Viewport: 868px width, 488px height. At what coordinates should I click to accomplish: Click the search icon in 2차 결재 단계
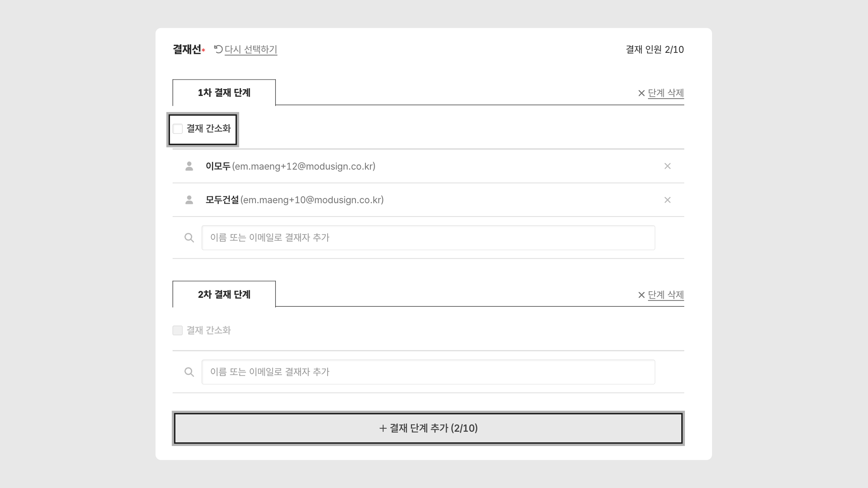pyautogui.click(x=189, y=372)
